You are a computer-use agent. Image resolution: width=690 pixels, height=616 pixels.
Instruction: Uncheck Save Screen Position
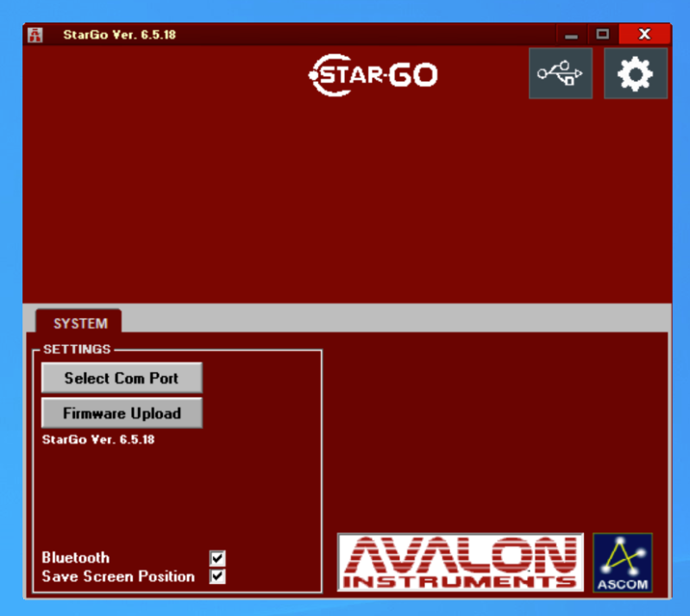click(x=217, y=576)
